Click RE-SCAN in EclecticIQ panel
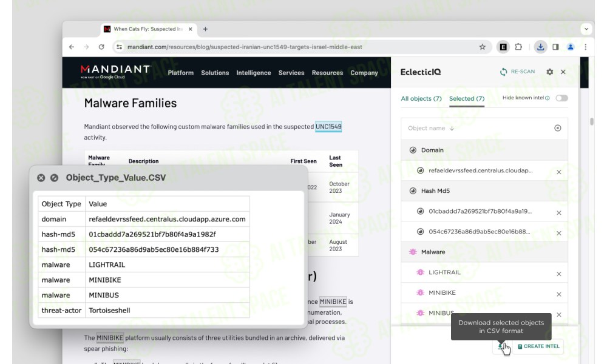607x364 pixels. pyautogui.click(x=518, y=72)
